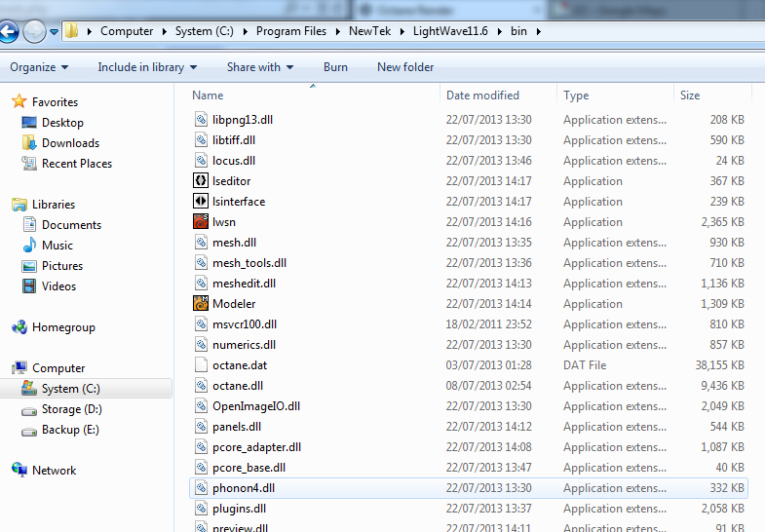Select OpenImageIO.dll file
The image size is (765, 532).
coord(256,406)
